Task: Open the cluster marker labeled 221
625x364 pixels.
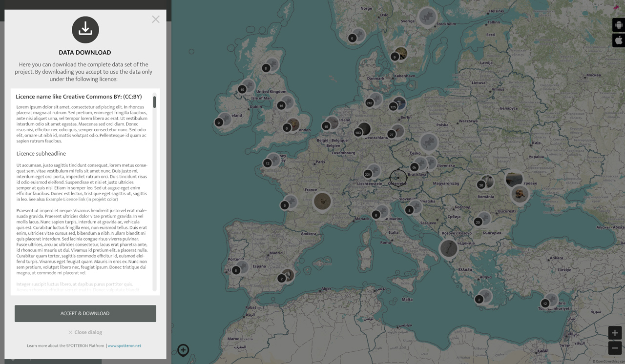Action: coord(368,174)
